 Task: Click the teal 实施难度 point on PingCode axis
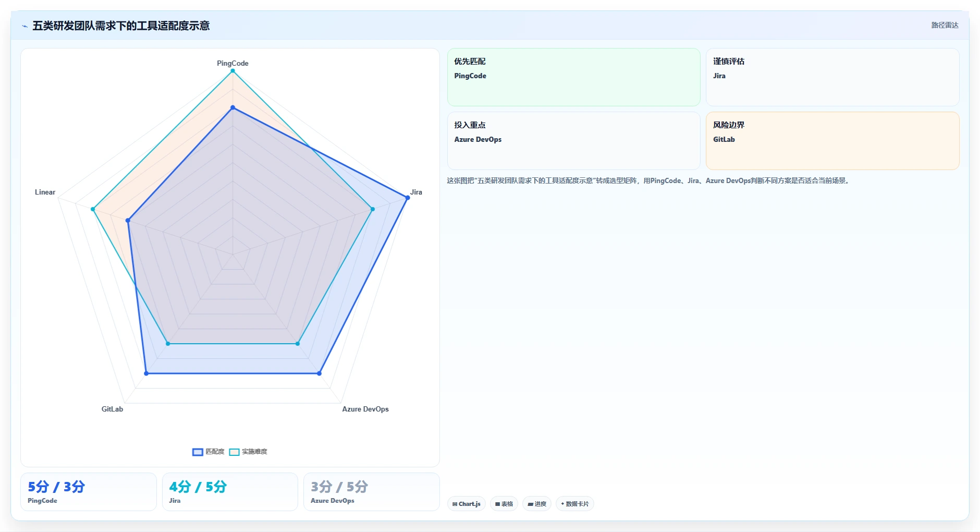pos(232,71)
